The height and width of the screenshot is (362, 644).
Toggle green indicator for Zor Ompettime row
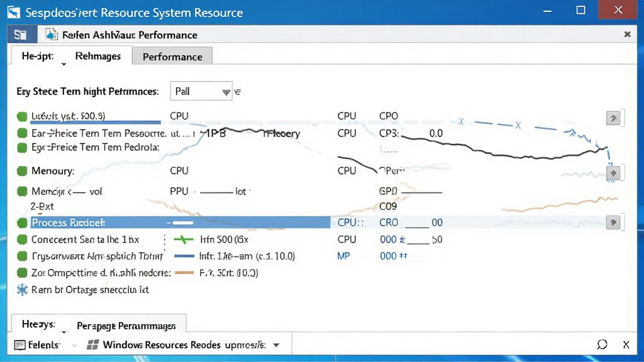22,273
